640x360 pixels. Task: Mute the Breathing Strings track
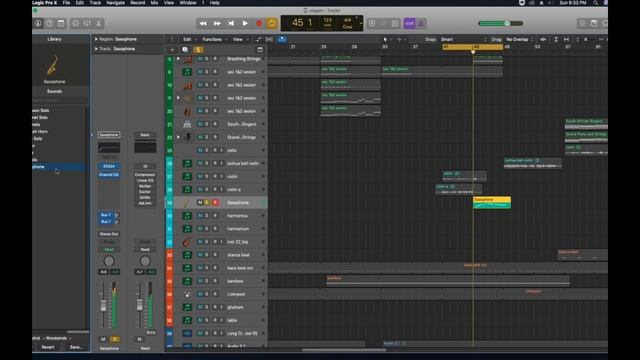click(x=200, y=59)
